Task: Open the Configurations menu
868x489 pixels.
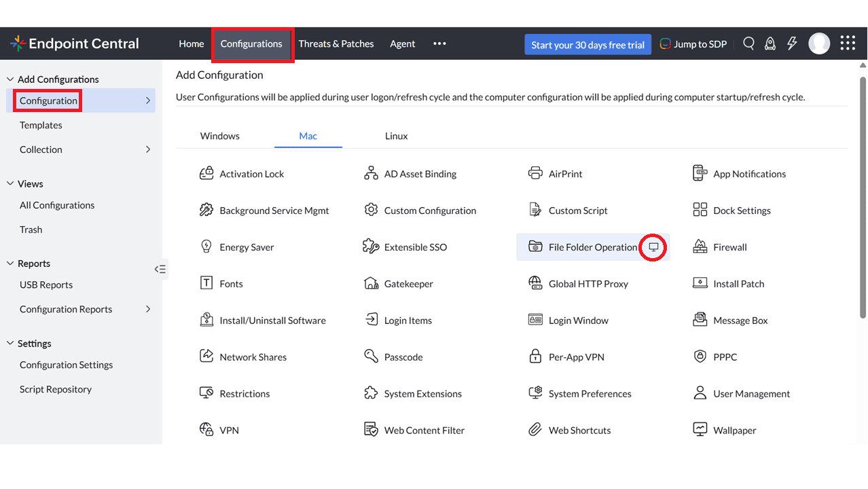Action: pos(251,43)
